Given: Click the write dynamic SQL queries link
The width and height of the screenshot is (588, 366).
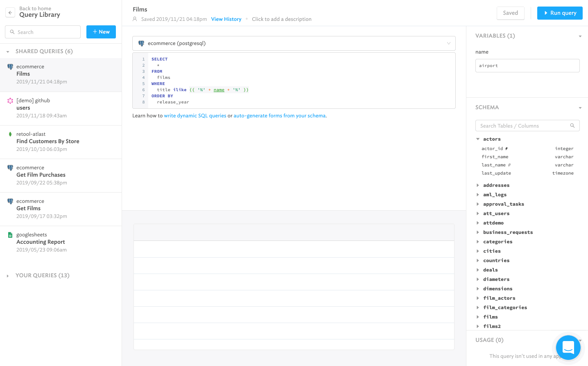Looking at the screenshot, I should click(195, 115).
